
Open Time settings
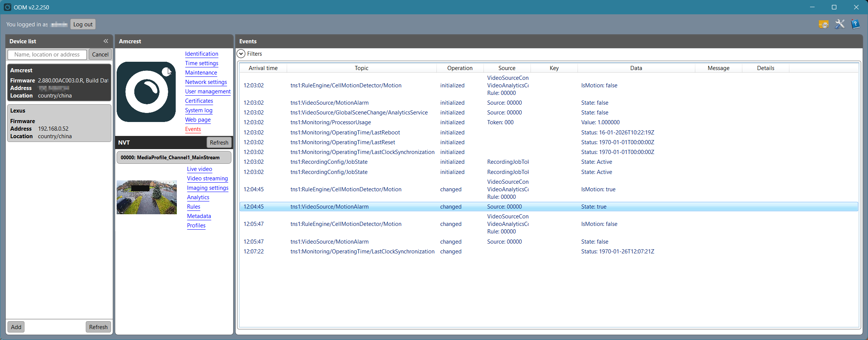click(202, 63)
